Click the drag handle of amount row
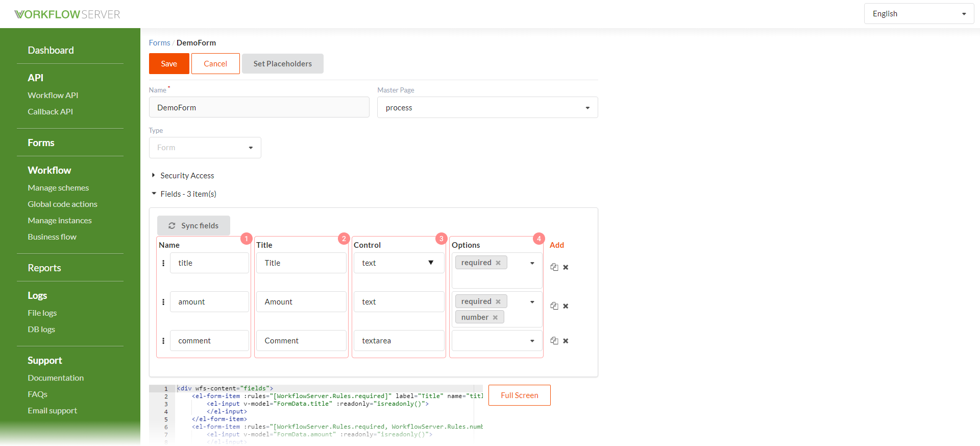 (163, 302)
